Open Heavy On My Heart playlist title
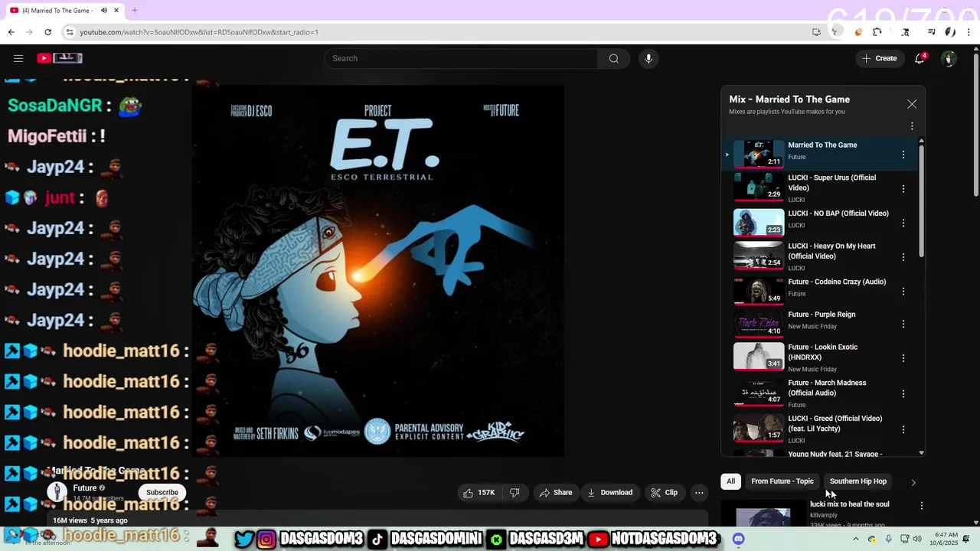 coord(831,251)
